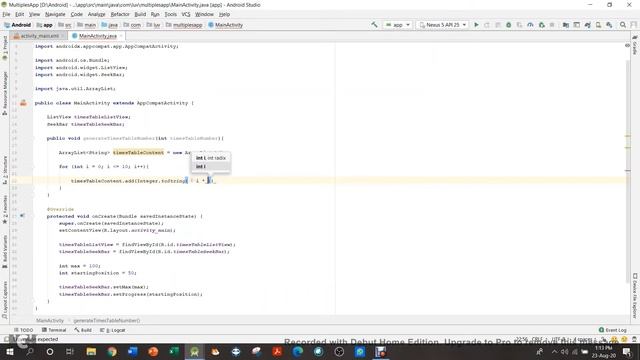Click the multiplesapp breadcrumb in navigation bar
Image resolution: width=640 pixels, height=360 pixels.
(x=184, y=25)
